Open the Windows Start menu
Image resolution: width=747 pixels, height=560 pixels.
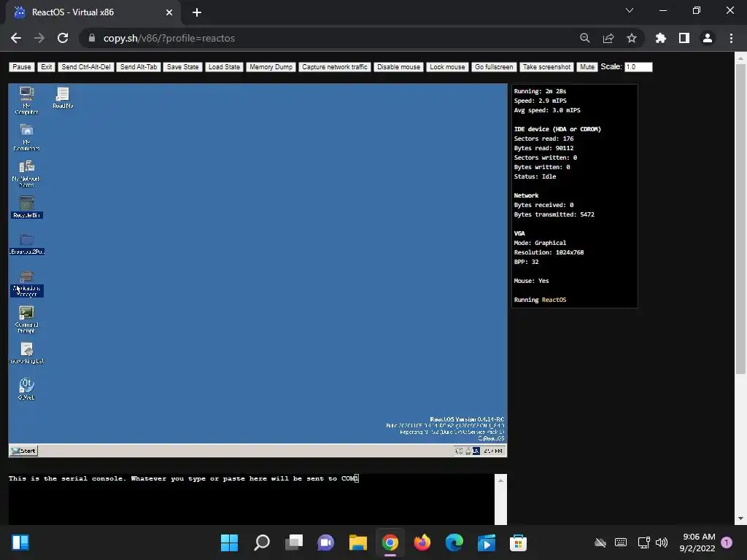pyautogui.click(x=229, y=542)
